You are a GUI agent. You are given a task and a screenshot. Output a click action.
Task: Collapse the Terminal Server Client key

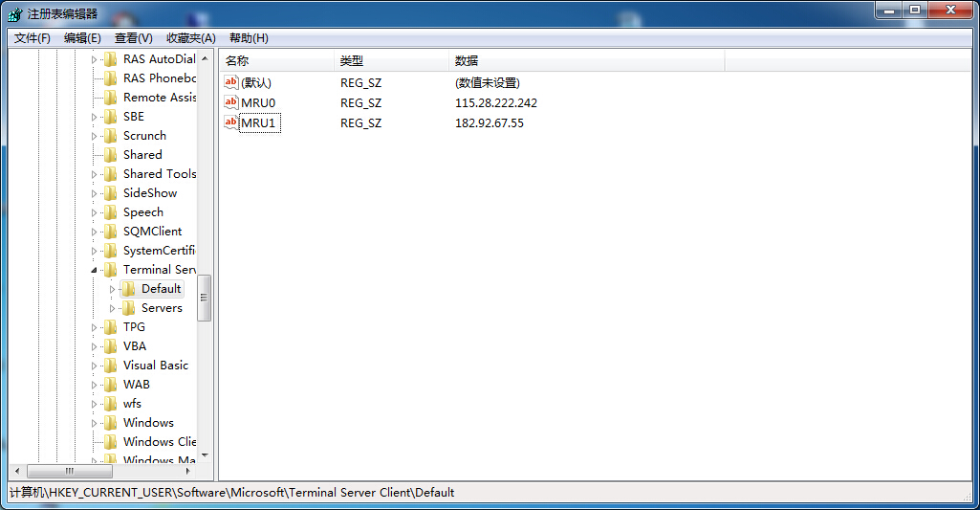95,270
